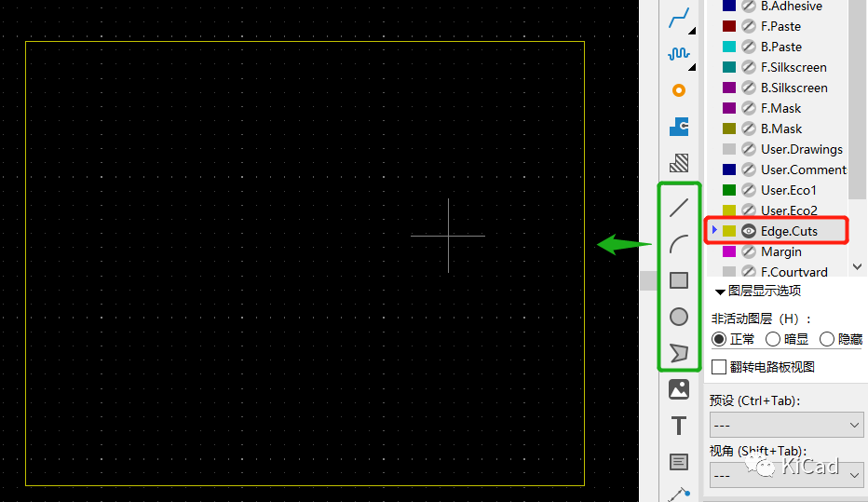Open F.Silkscreen color swatch

729,67
